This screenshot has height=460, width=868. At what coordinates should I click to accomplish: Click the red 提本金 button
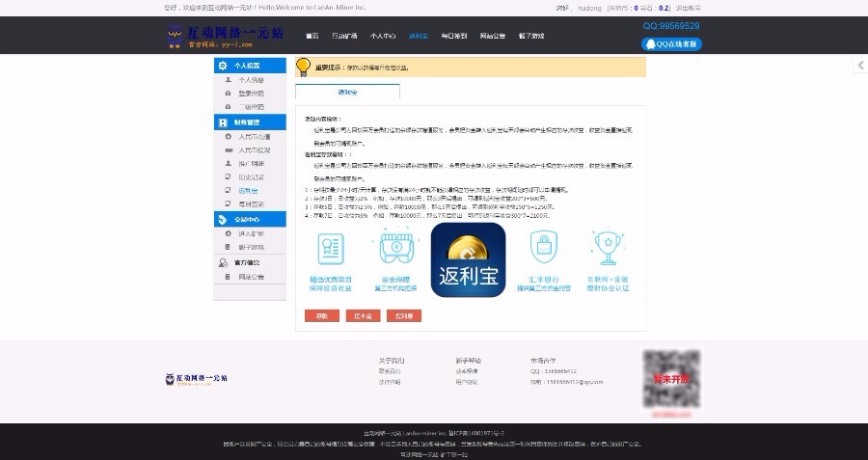point(364,316)
